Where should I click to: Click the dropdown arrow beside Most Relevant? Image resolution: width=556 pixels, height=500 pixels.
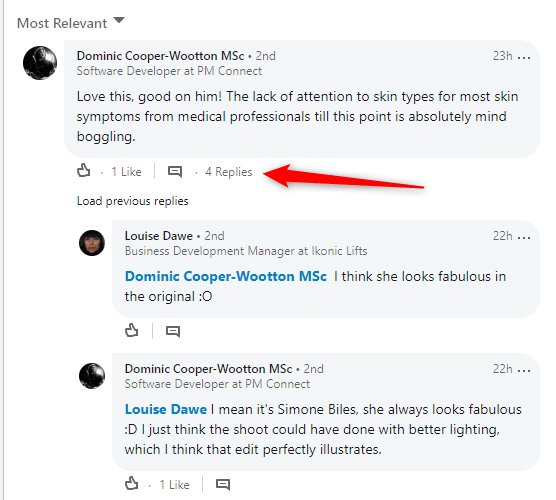[119, 21]
